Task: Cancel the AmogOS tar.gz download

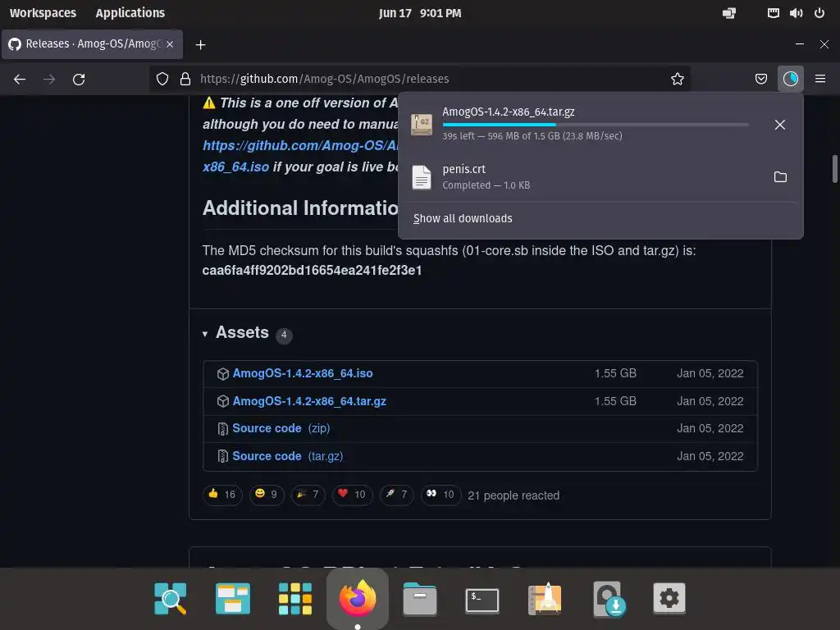Action: 780,125
